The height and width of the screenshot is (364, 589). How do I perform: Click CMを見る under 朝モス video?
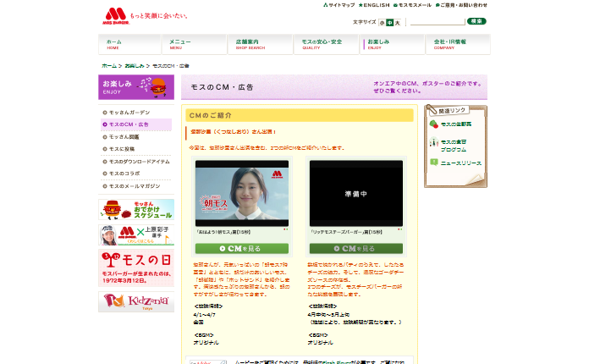242,249
